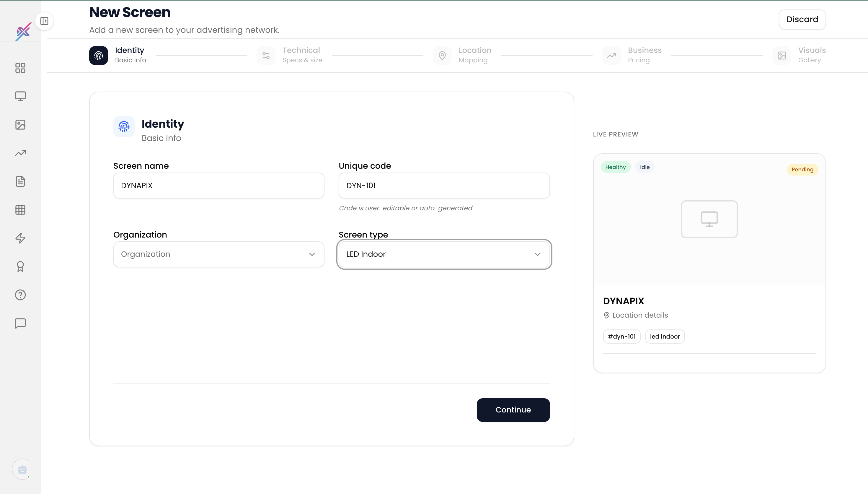Click Location details in preview card
The height and width of the screenshot is (494, 868).
point(635,315)
